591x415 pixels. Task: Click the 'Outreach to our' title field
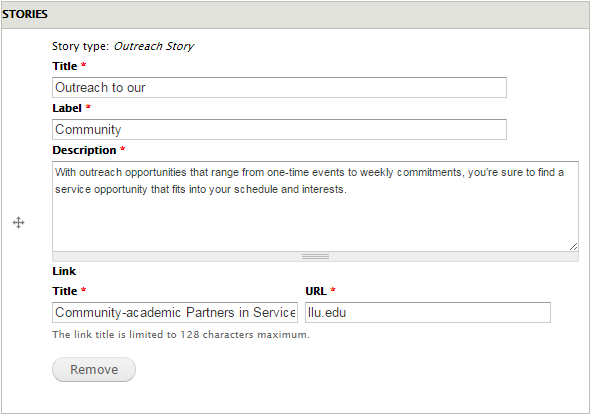pos(279,87)
